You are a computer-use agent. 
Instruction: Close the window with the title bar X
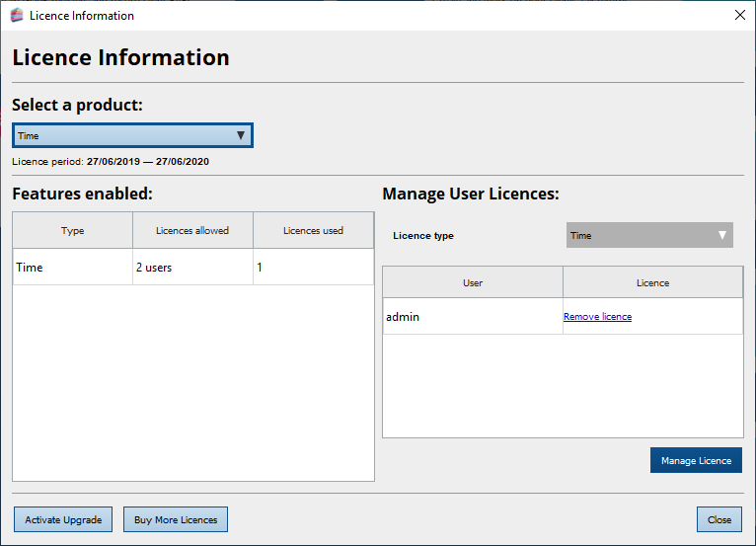pyautogui.click(x=739, y=15)
